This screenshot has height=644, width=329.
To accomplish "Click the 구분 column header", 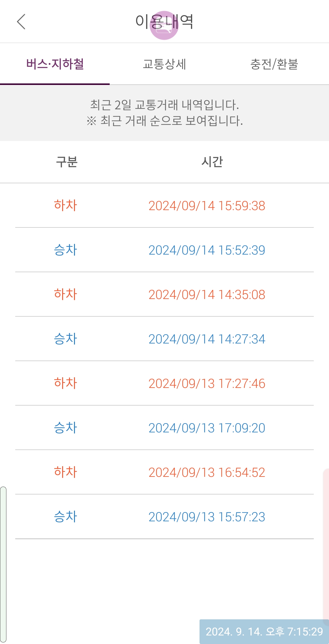I will pos(67,162).
